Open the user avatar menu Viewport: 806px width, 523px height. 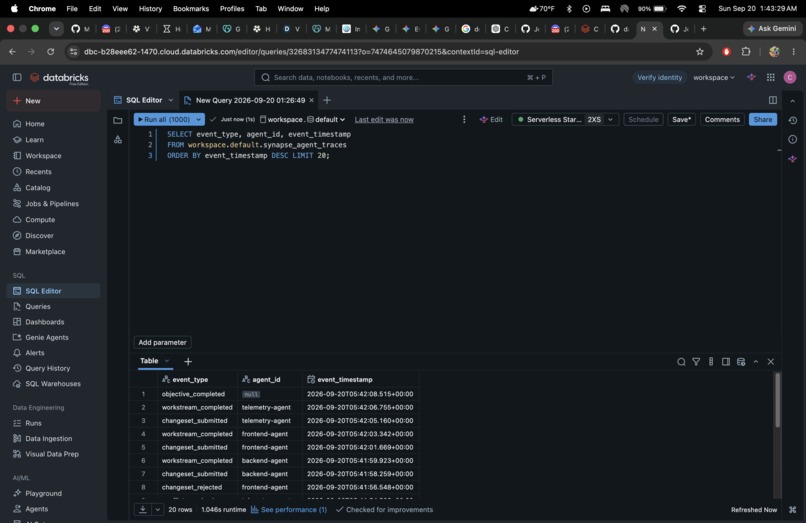click(x=790, y=77)
